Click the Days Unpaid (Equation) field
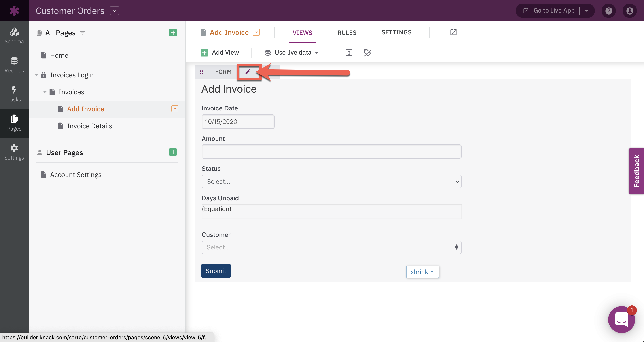This screenshot has width=644, height=342. click(x=331, y=211)
